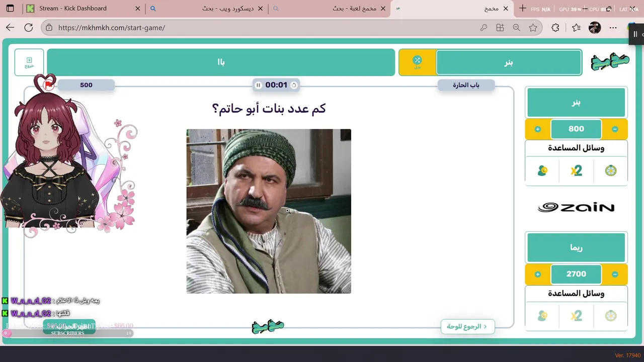
Task: Click the Zain sponsor logo
Action: tap(576, 207)
